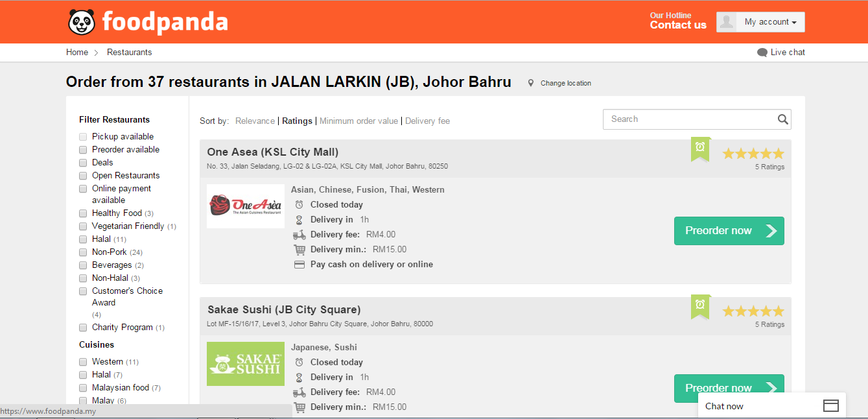The height and width of the screenshot is (419, 868).
Task: Sort by Minimum order value
Action: click(358, 121)
